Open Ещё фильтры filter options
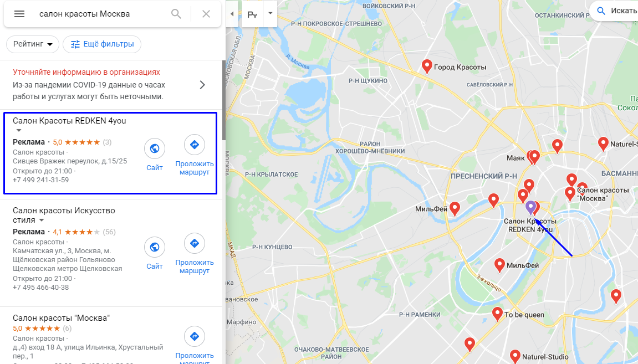 click(102, 44)
